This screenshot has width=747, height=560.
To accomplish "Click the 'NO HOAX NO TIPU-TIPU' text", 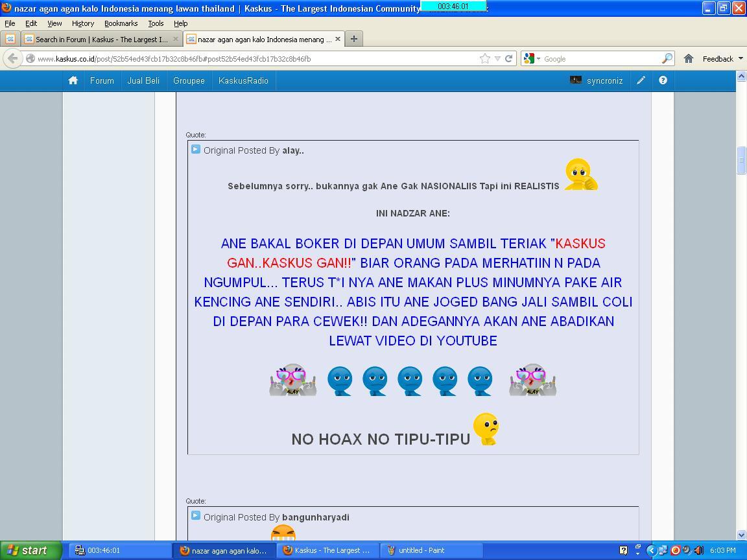I will coord(381,439).
